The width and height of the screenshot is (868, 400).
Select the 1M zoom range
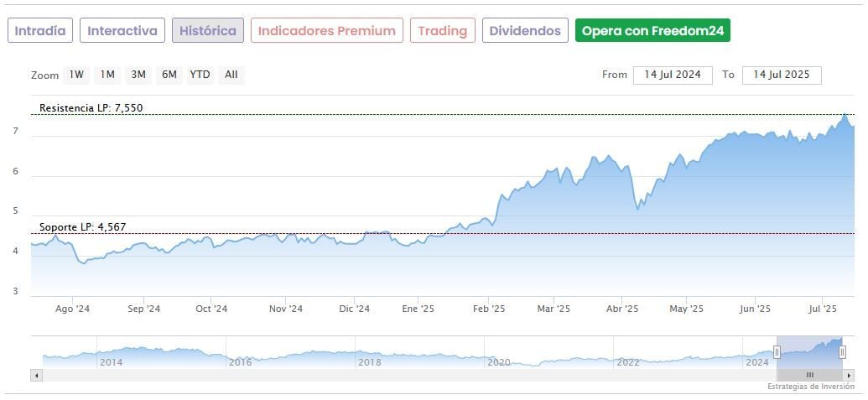pyautogui.click(x=107, y=75)
